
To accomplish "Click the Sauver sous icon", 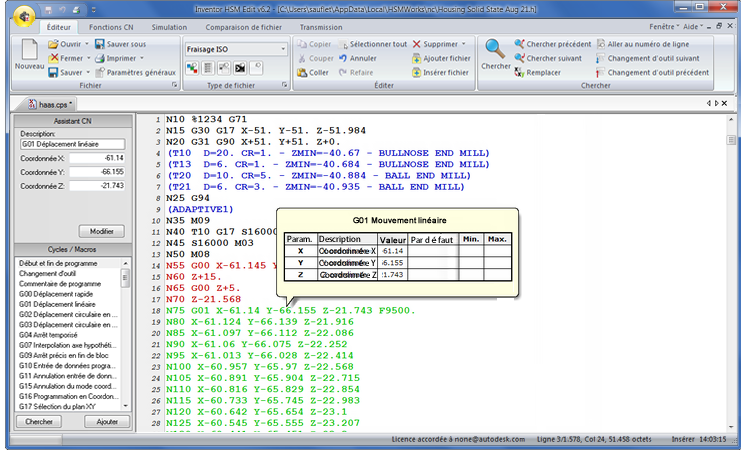I will 100,44.
